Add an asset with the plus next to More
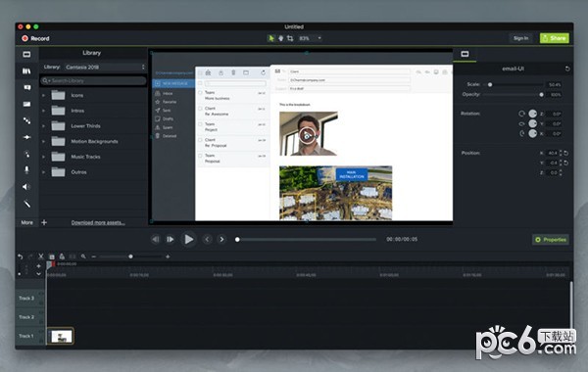This screenshot has width=588, height=372. click(x=44, y=222)
